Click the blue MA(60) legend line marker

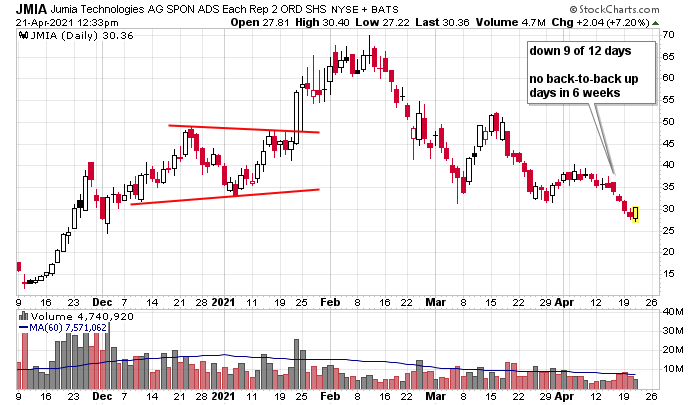click(24, 328)
